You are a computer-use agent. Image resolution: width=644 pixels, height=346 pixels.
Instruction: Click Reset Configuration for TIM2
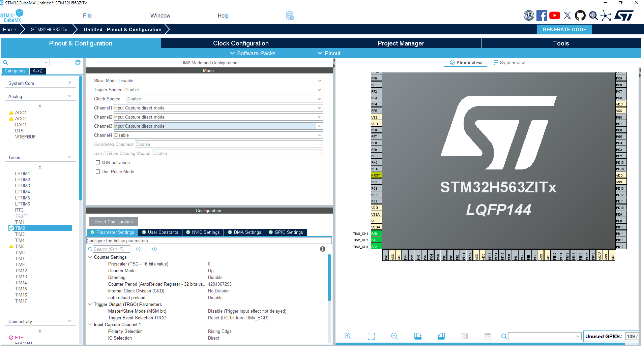tap(113, 222)
